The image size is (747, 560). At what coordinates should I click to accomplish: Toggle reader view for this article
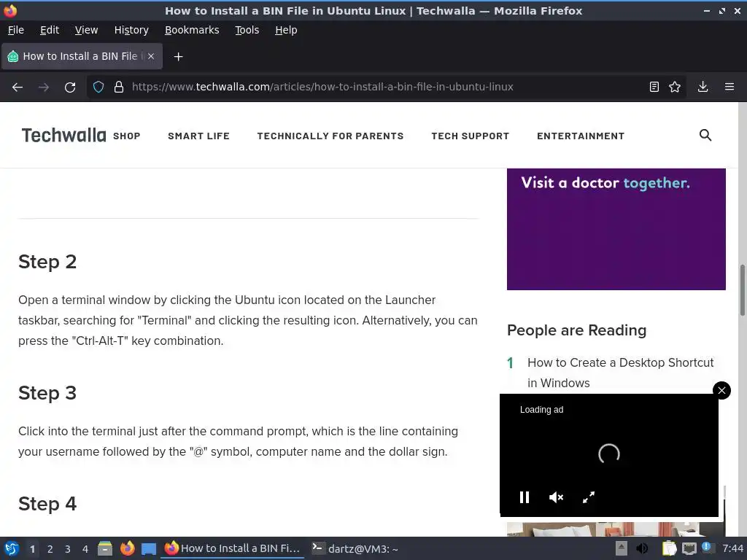coord(654,87)
